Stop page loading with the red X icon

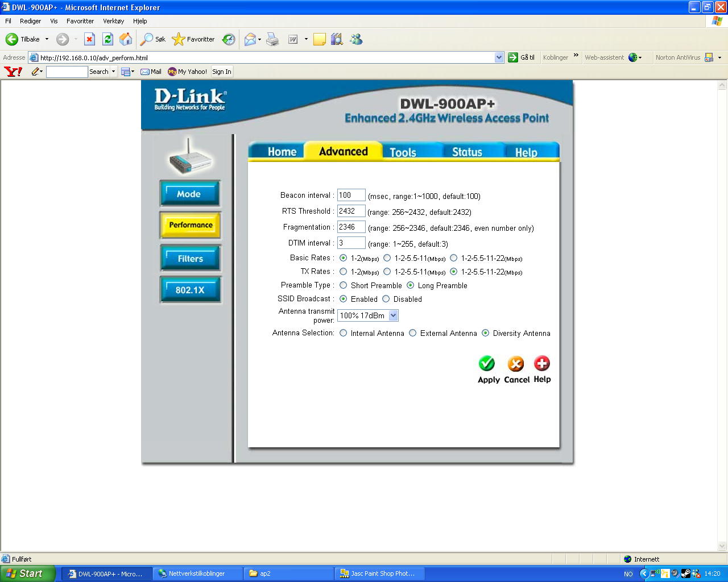[89, 39]
